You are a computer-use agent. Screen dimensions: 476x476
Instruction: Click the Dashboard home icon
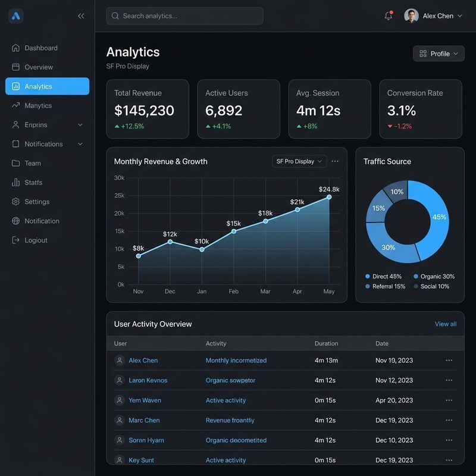point(15,48)
